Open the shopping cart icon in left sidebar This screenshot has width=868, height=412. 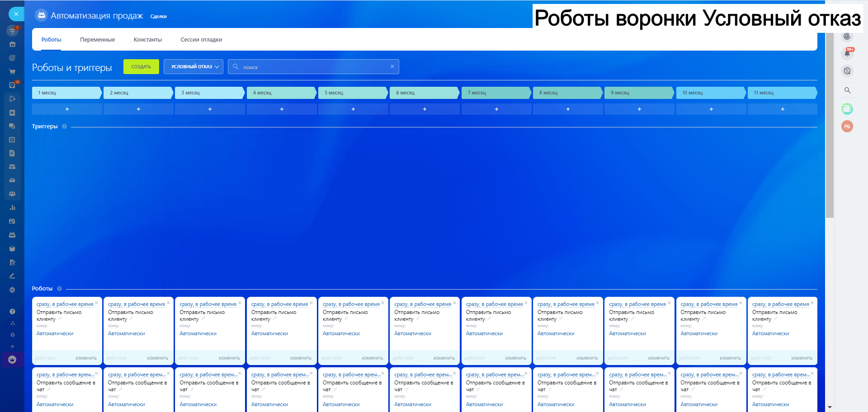pos(12,71)
